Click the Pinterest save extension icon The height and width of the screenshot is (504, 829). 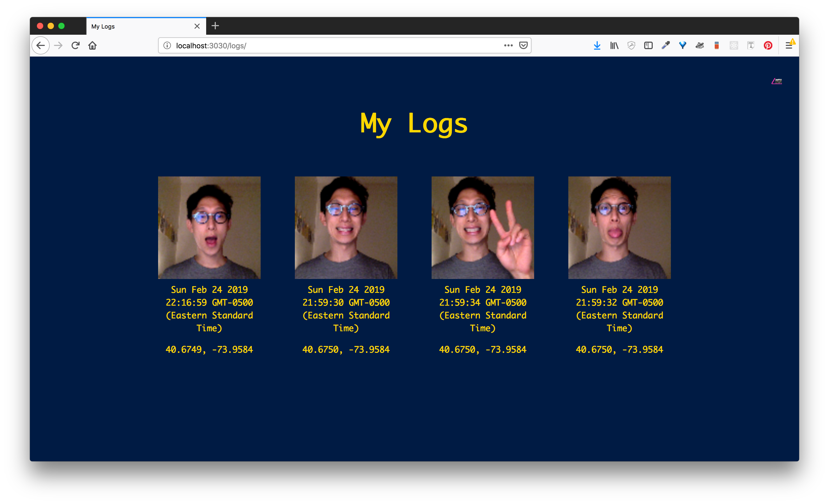tap(768, 45)
